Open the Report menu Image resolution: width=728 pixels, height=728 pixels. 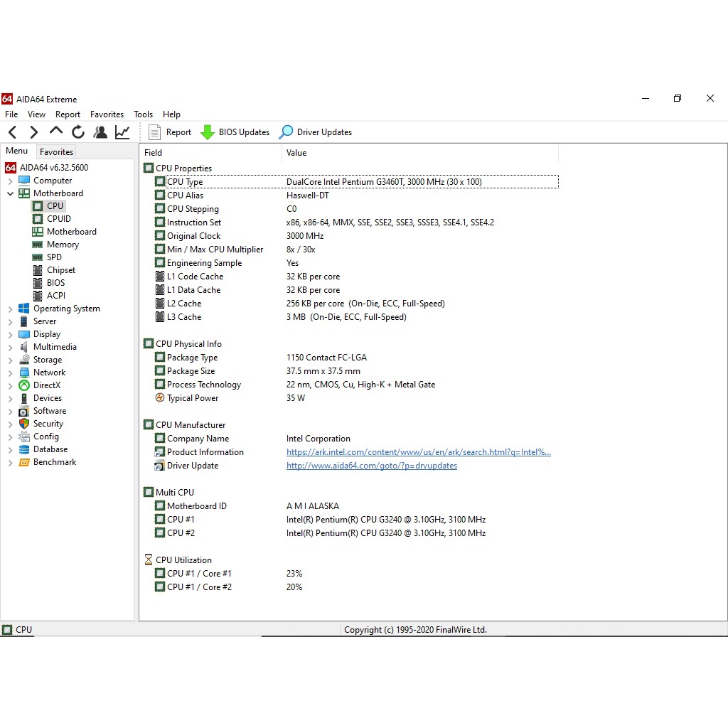(68, 114)
